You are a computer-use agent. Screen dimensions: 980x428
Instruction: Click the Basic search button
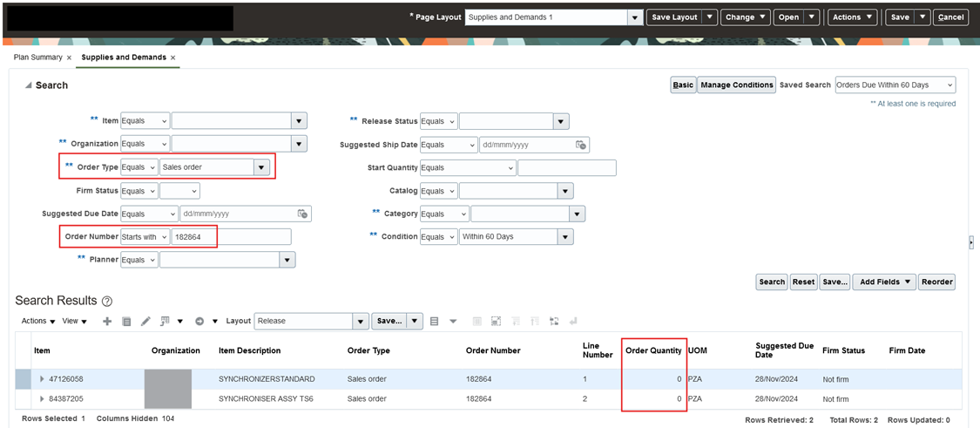click(x=682, y=85)
